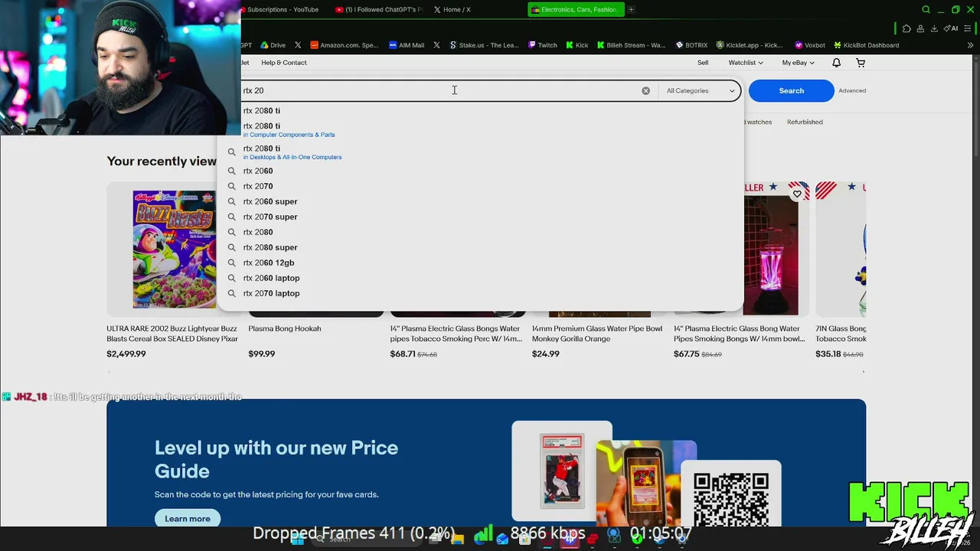980x551 pixels.
Task: Open the BOTRIX bookmark
Action: point(691,45)
